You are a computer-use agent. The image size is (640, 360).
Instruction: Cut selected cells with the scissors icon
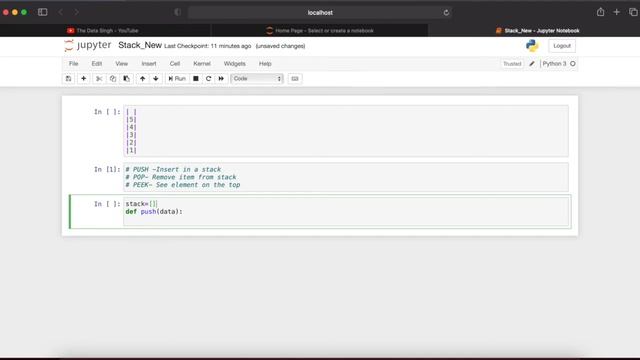tap(99, 78)
